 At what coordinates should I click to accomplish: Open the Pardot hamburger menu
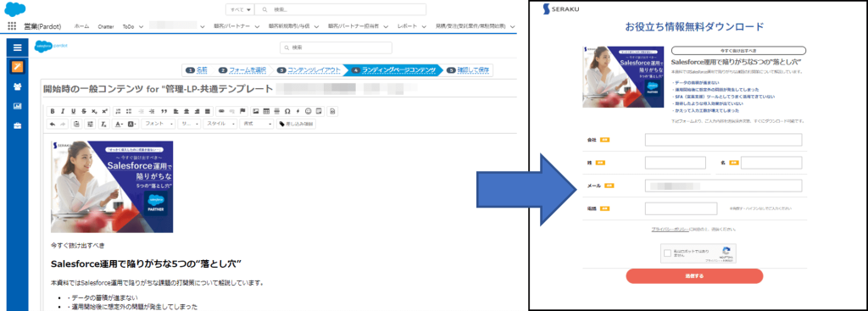pyautogui.click(x=17, y=48)
